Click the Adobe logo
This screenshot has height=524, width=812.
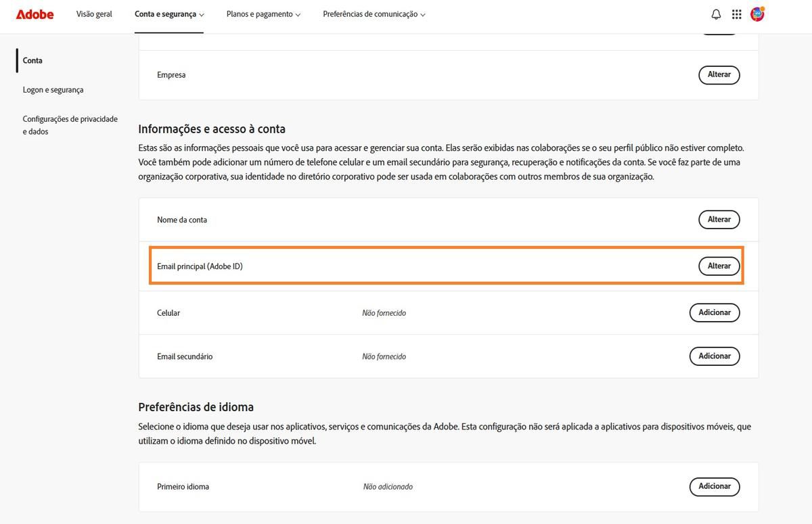pyautogui.click(x=35, y=14)
